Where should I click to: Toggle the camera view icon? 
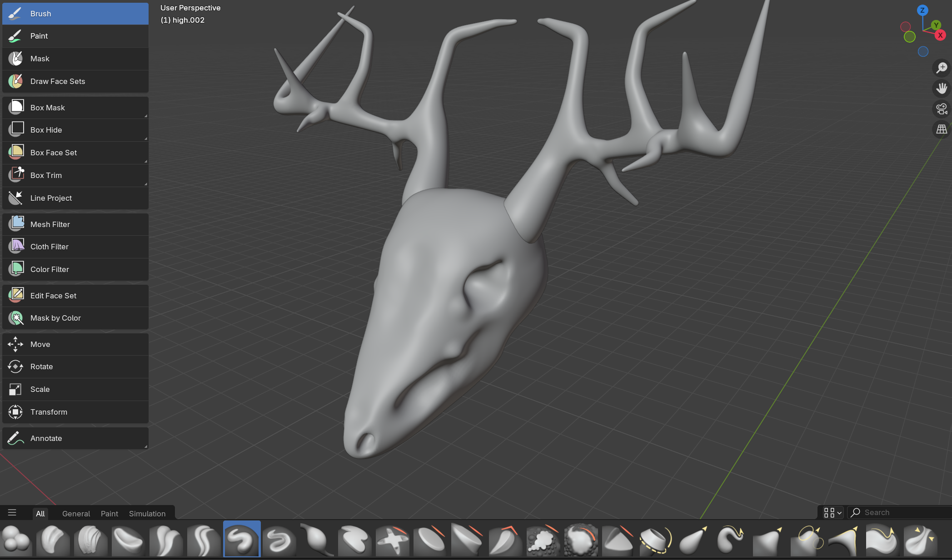[942, 109]
